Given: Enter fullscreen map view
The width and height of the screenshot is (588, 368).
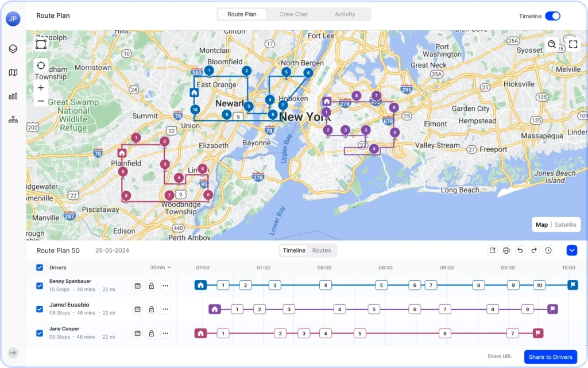Looking at the screenshot, I should [x=573, y=44].
